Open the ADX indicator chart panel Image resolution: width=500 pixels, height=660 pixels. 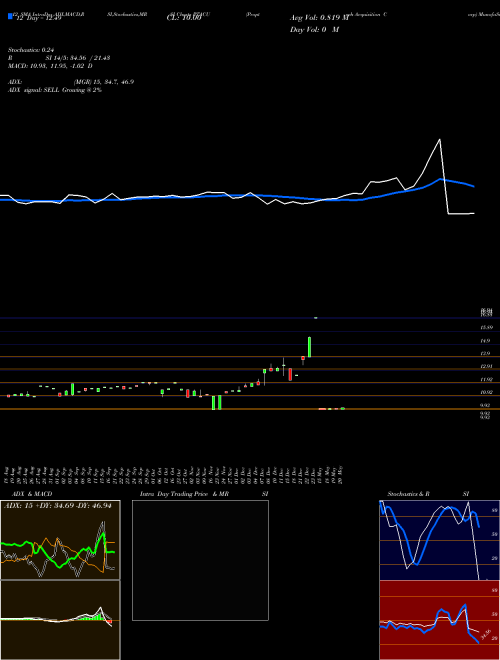click(x=60, y=540)
